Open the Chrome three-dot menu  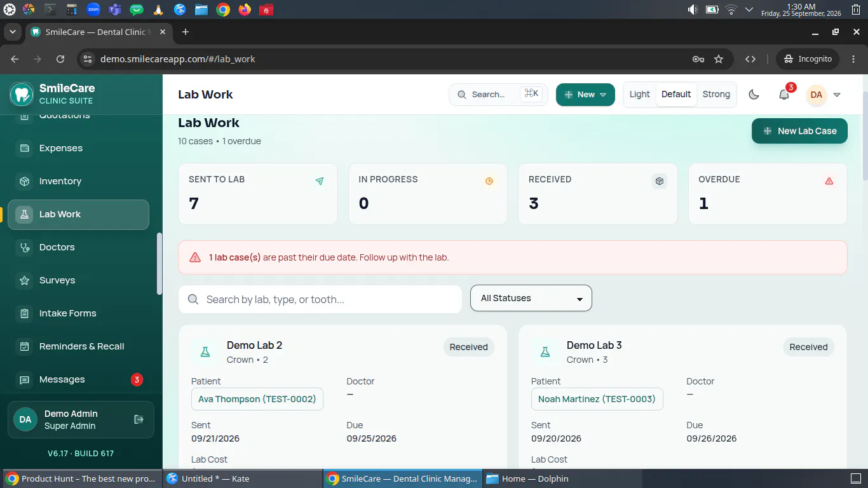point(853,59)
